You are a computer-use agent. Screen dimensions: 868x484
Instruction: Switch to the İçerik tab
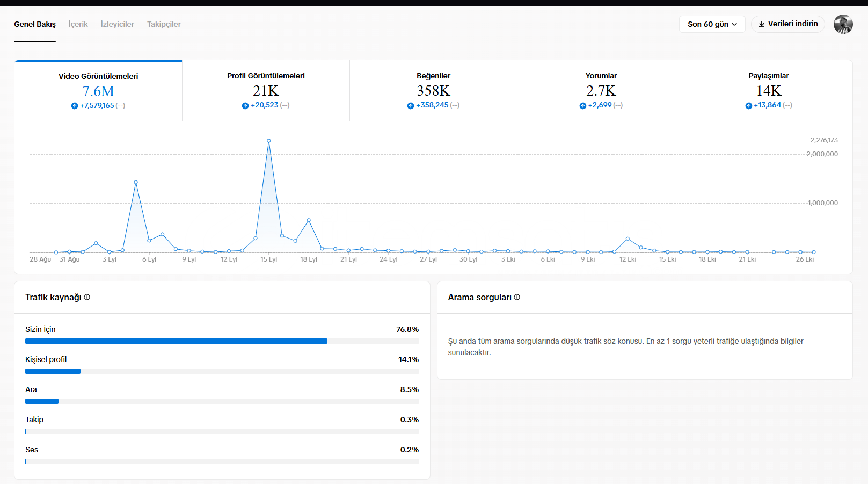click(78, 24)
